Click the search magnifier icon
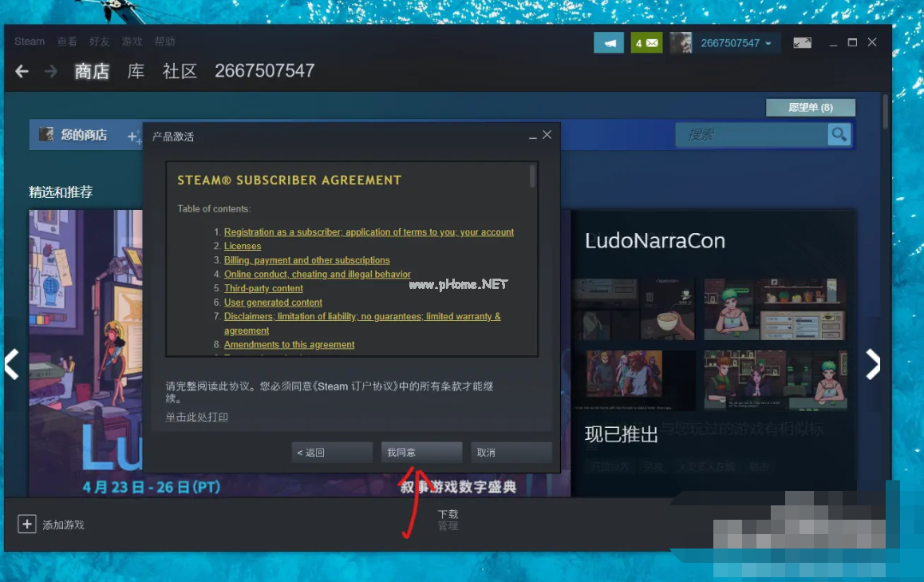This screenshot has height=582, width=924. [x=839, y=135]
